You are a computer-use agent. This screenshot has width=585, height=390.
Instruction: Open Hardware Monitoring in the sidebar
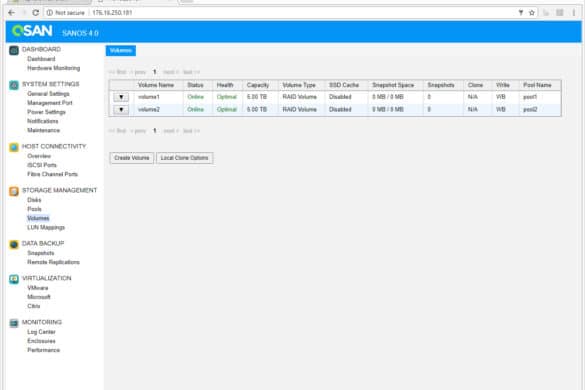[x=54, y=68]
